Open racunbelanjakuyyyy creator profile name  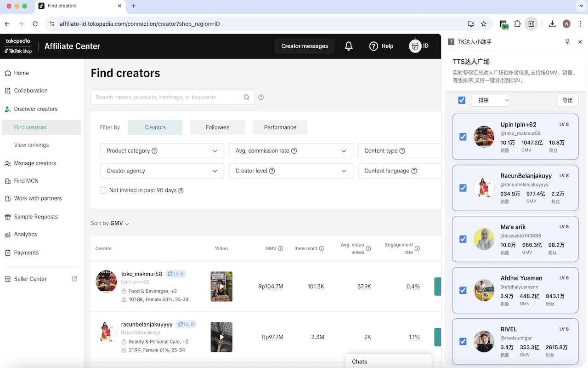point(147,324)
